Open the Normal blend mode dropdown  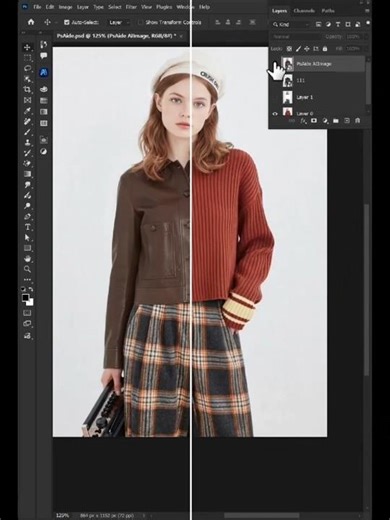(296, 37)
